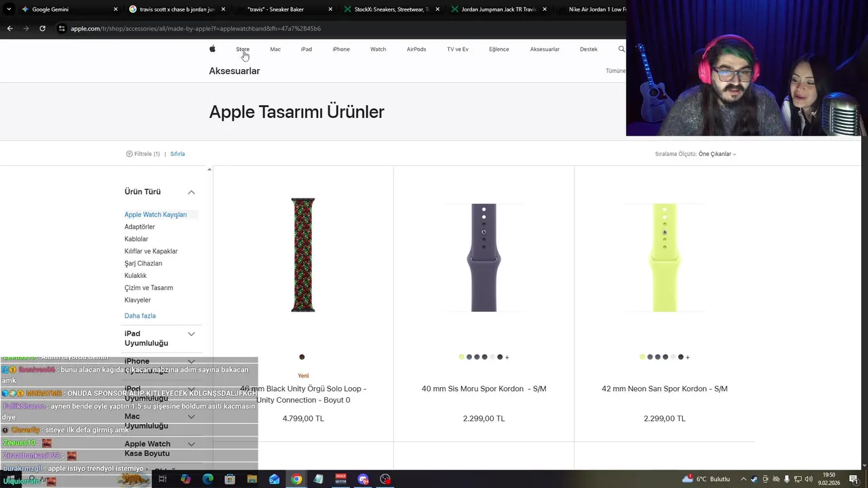Select the Kulaklık filter
This screenshot has height=488, width=868.
(x=136, y=276)
